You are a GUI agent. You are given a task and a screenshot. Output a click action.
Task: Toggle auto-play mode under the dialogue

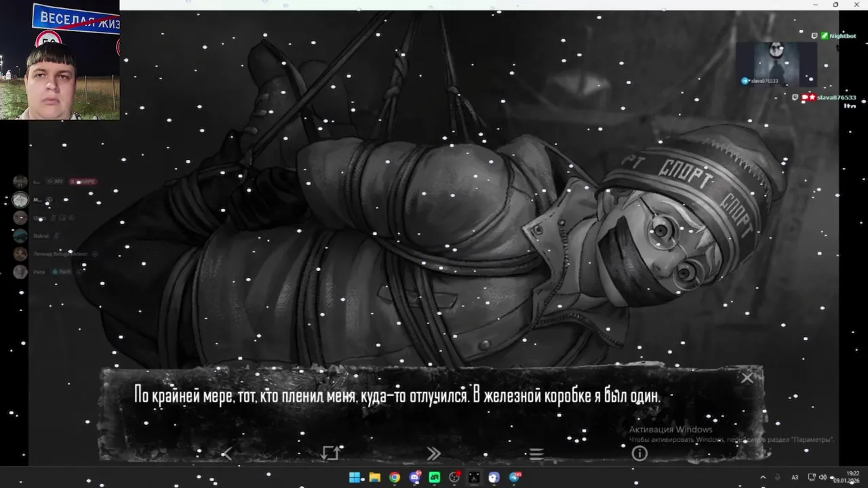pos(331,453)
